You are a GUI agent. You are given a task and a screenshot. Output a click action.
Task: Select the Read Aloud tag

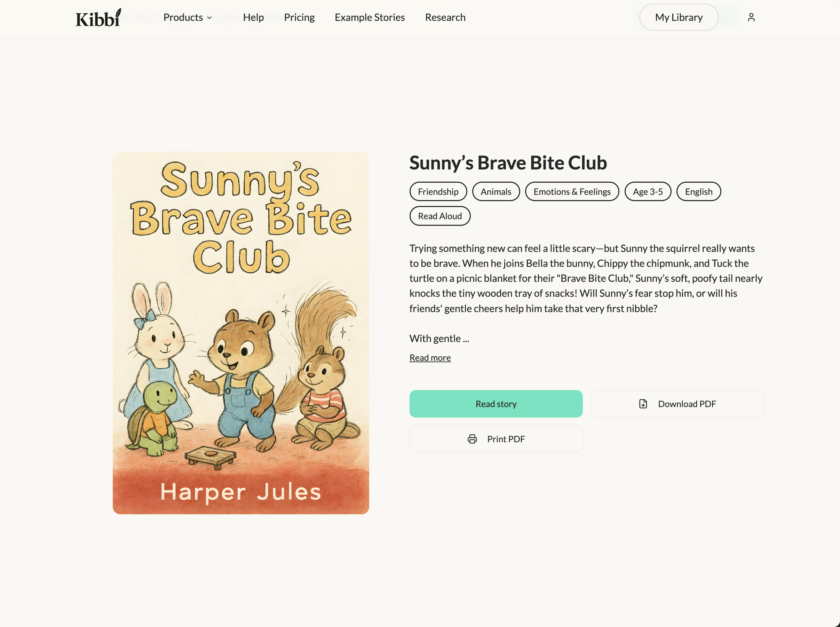(x=440, y=216)
